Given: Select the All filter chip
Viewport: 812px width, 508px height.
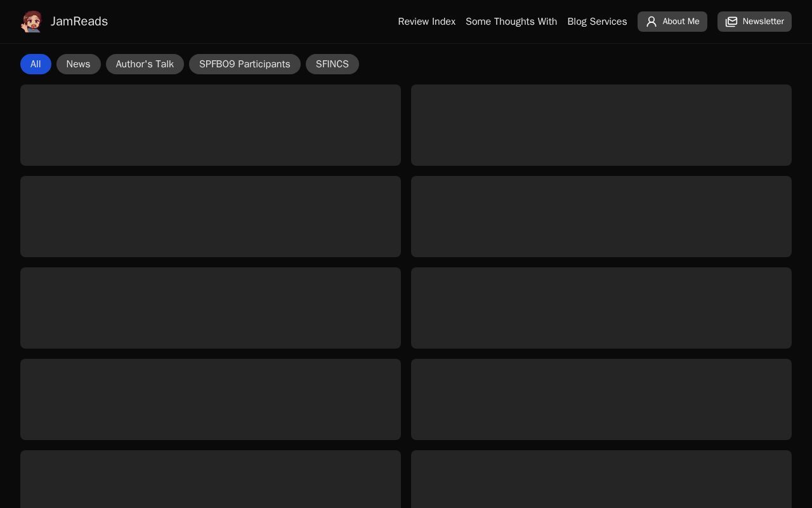Looking at the screenshot, I should point(36,64).
